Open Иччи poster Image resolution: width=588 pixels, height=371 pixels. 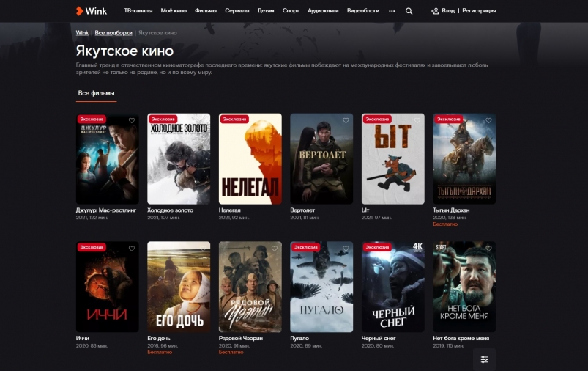107,287
